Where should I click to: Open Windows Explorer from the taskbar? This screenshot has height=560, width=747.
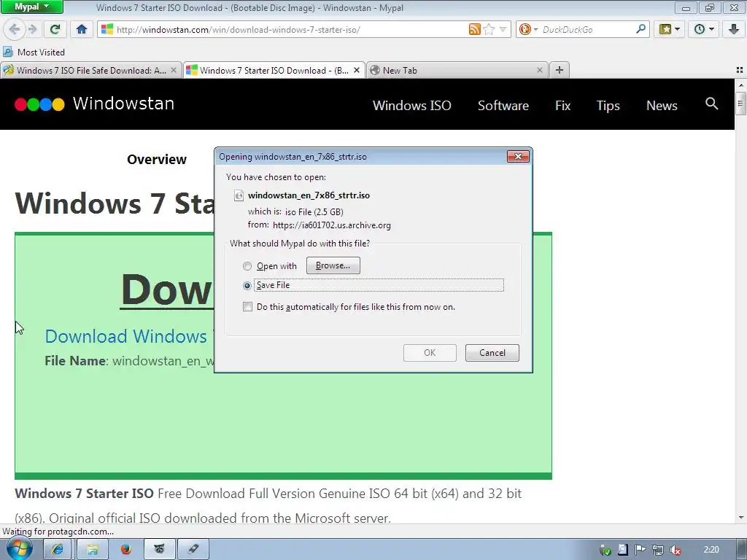[91, 550]
